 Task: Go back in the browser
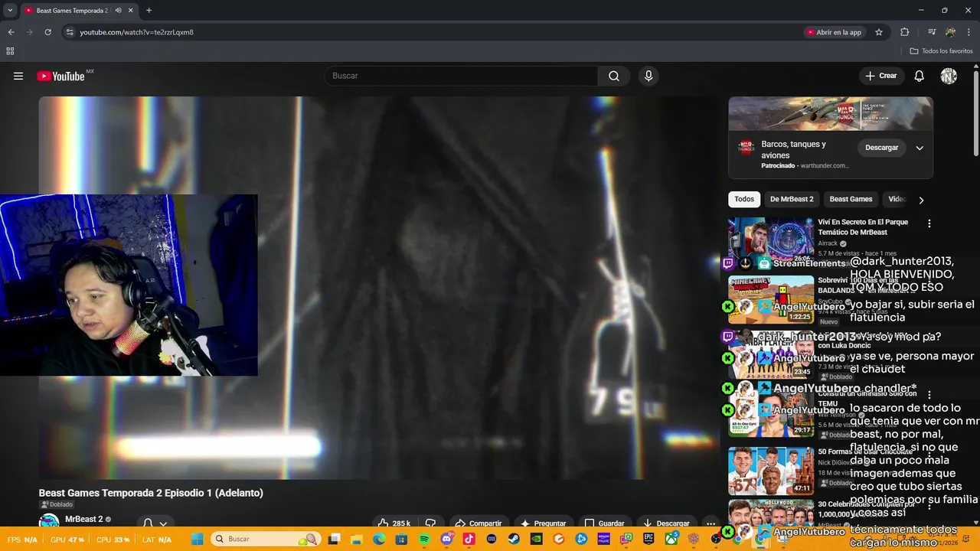click(x=11, y=32)
